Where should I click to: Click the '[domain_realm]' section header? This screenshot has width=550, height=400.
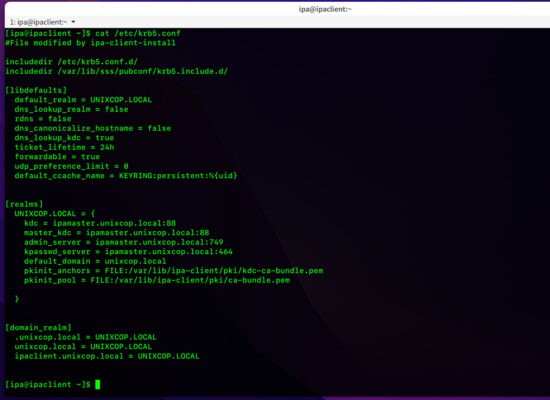[x=38, y=328]
